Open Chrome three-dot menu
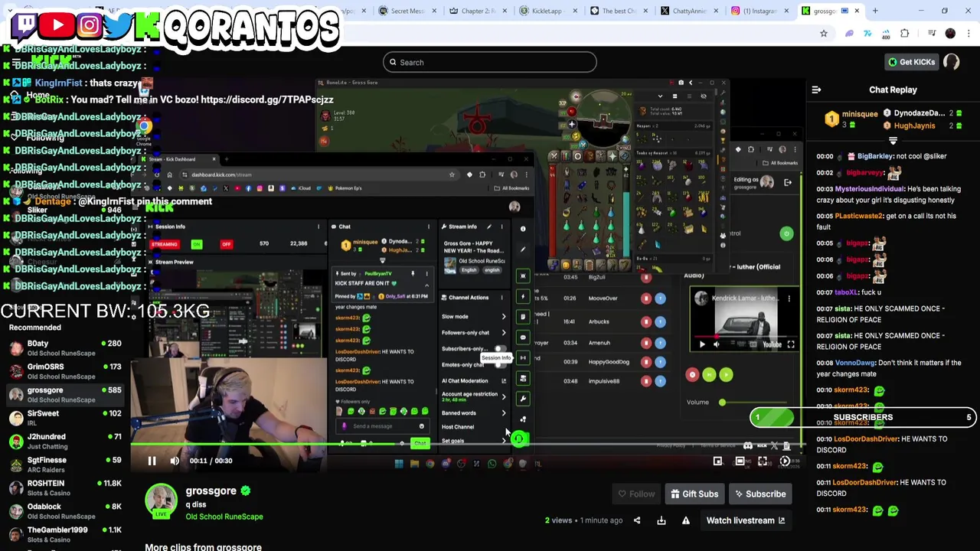Screen dimensions: 980x551 pos(969,34)
